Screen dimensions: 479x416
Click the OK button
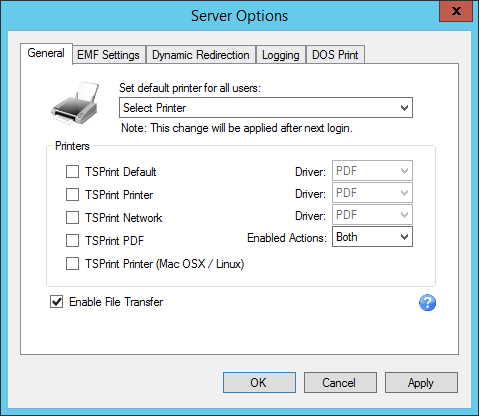[259, 382]
